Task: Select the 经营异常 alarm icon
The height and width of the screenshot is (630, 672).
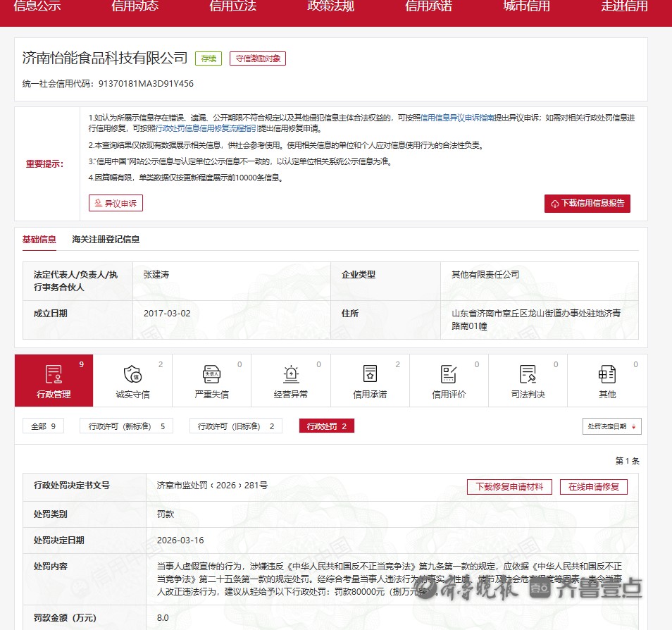Action: [x=291, y=374]
